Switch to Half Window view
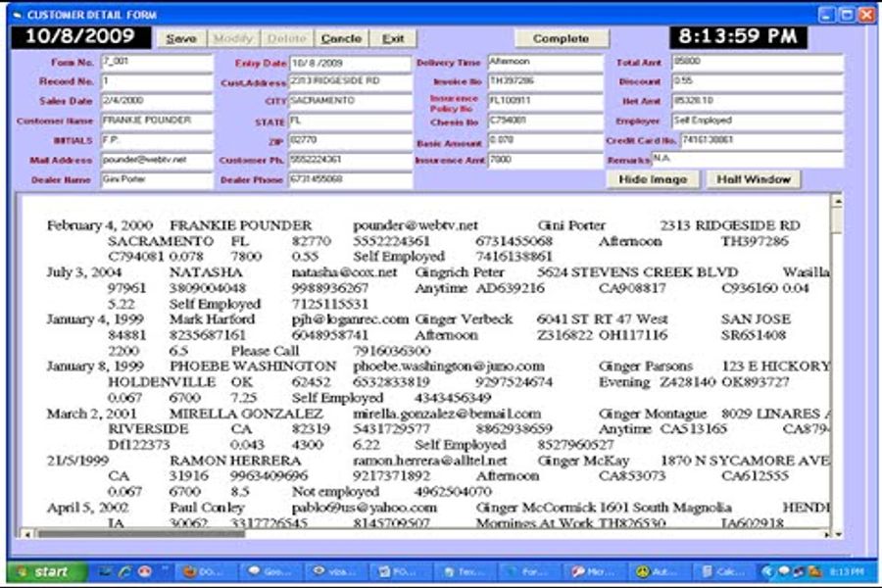This screenshot has width=882, height=588. [753, 179]
